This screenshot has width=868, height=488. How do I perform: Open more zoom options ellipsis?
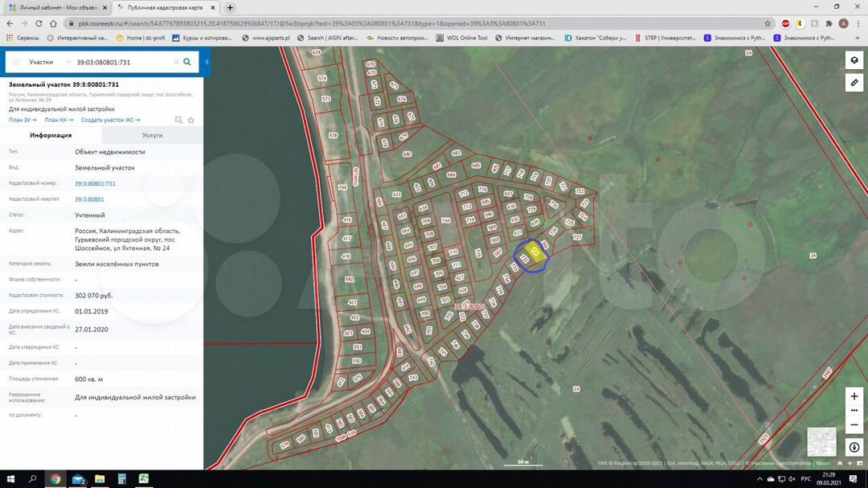tap(854, 410)
